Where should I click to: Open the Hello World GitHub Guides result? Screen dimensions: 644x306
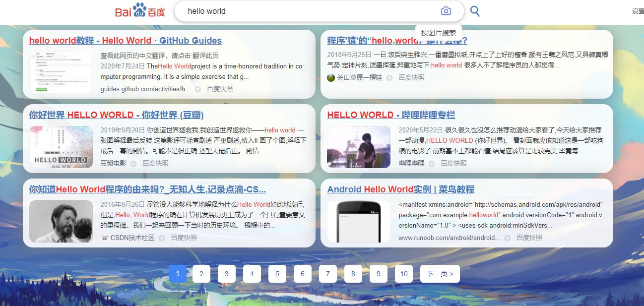(x=124, y=41)
